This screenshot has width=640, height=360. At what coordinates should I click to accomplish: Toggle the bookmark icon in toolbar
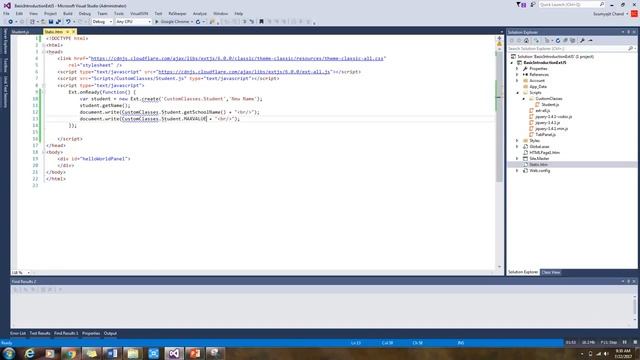pyautogui.click(x=261, y=22)
